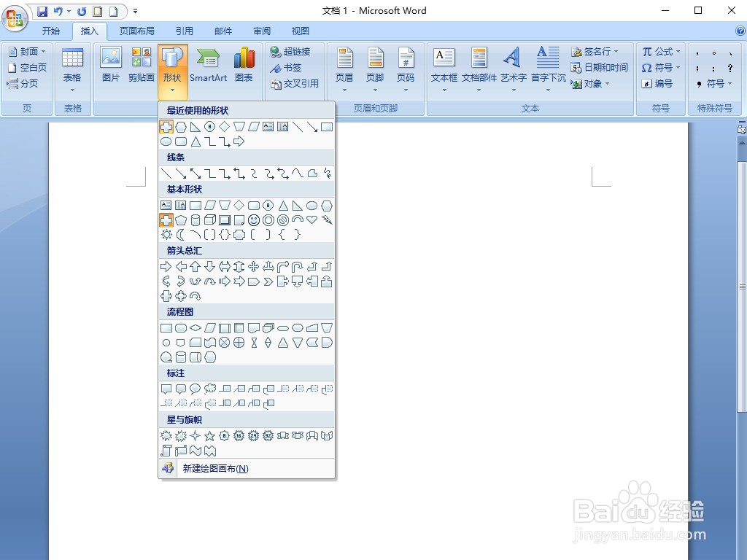This screenshot has width=747, height=560.
Task: Choose the moon shape in basic shapes
Action: coord(181,234)
